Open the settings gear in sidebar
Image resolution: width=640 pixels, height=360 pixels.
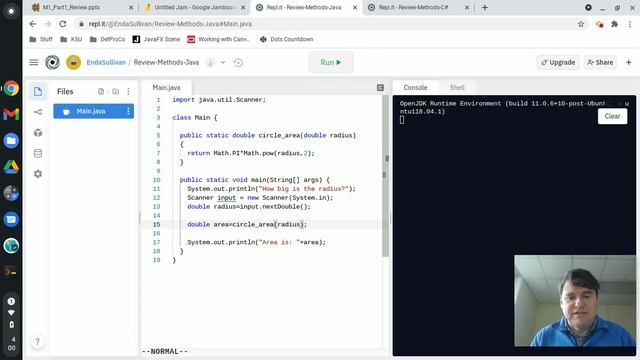(x=38, y=174)
